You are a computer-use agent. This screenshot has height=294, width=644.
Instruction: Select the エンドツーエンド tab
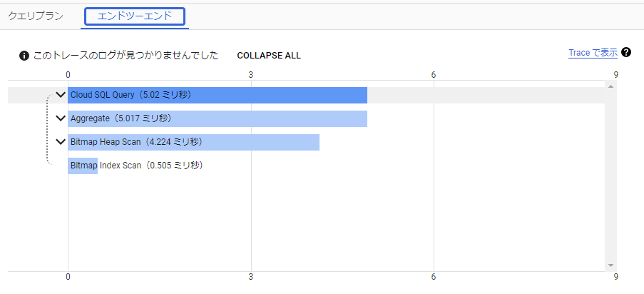[135, 16]
